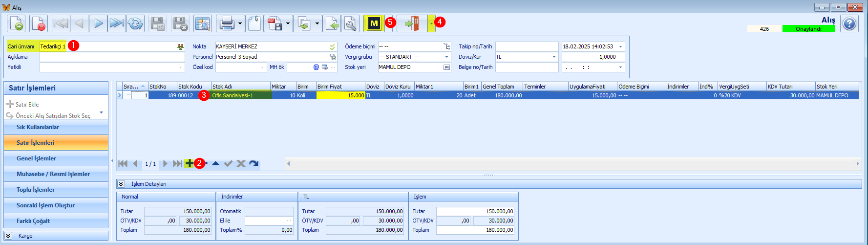Delete the document using the red minus icon

(38, 23)
